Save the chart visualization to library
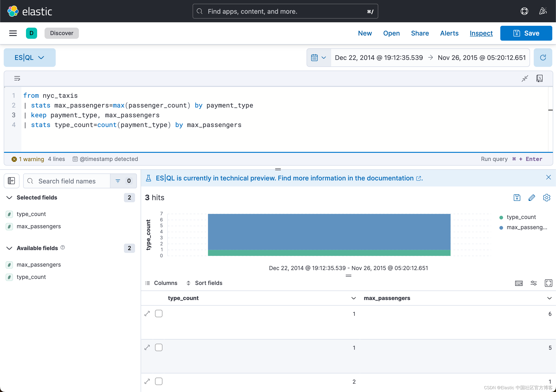 click(x=517, y=197)
